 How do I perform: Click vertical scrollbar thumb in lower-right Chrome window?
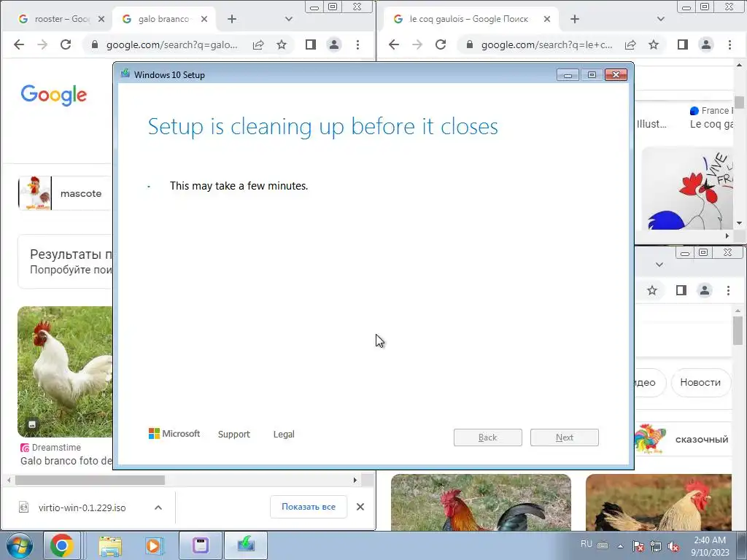[x=738, y=330]
